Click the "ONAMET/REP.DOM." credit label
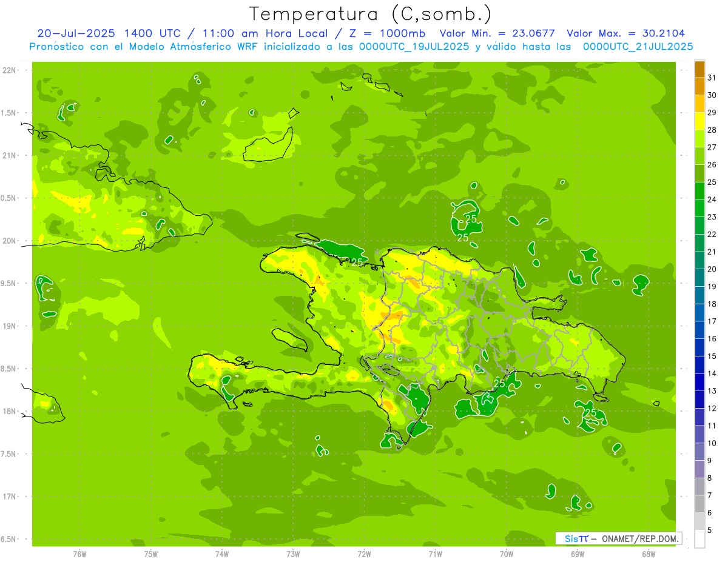 (x=641, y=538)
